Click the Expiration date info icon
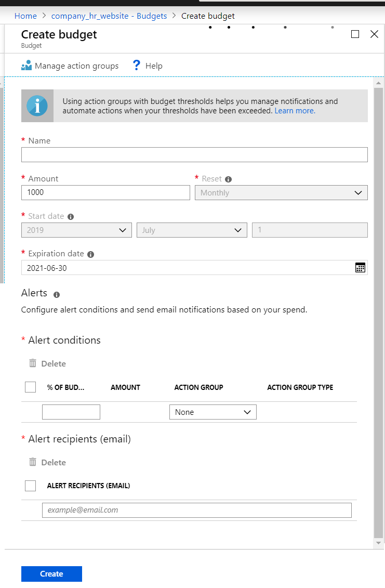The image size is (385, 588). coord(90,254)
